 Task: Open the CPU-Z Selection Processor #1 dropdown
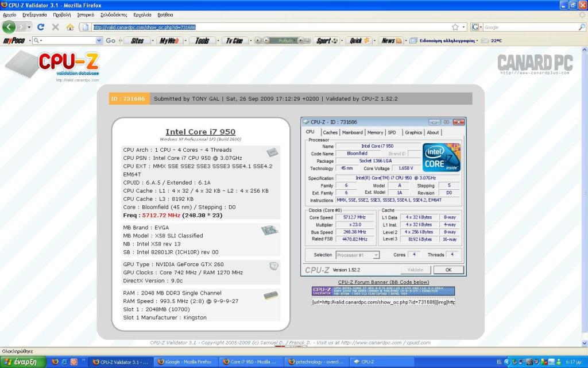tap(358, 255)
